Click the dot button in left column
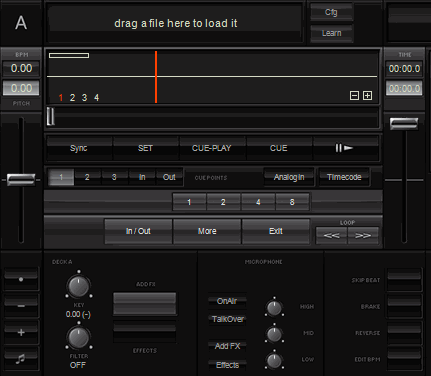 click(21, 279)
